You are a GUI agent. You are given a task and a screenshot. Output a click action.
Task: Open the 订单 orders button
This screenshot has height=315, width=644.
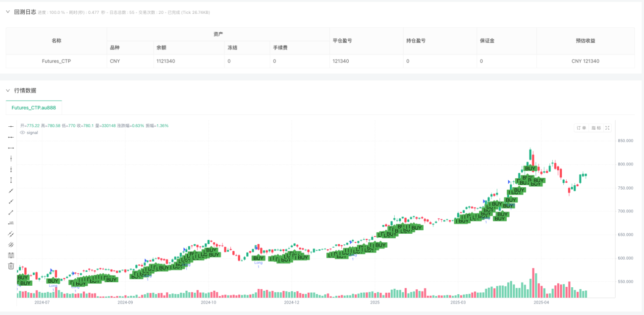tap(582, 128)
